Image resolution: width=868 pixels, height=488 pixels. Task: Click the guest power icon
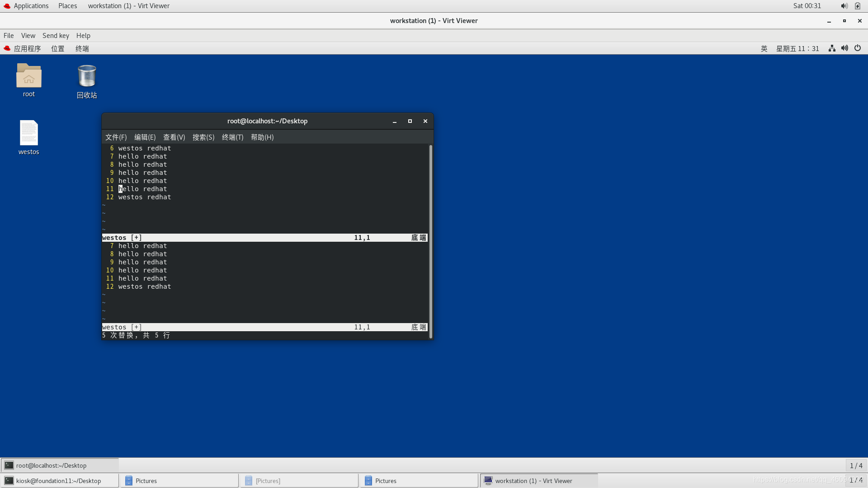click(858, 48)
